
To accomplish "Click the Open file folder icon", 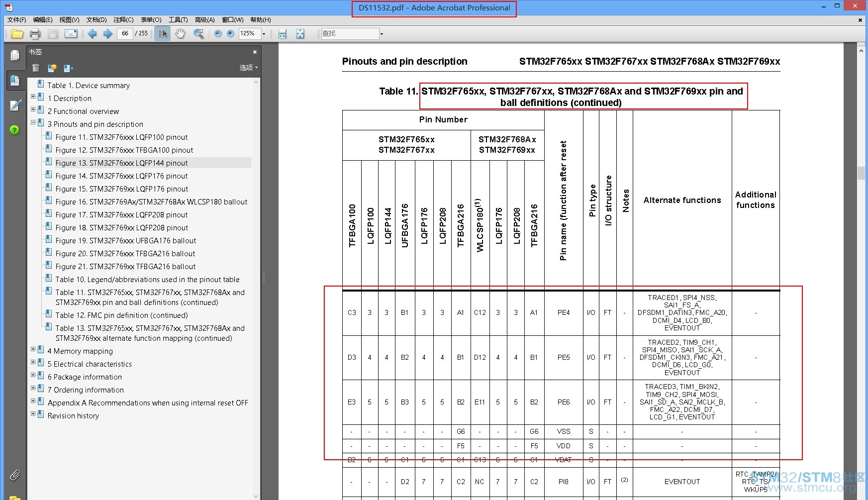I will [17, 34].
